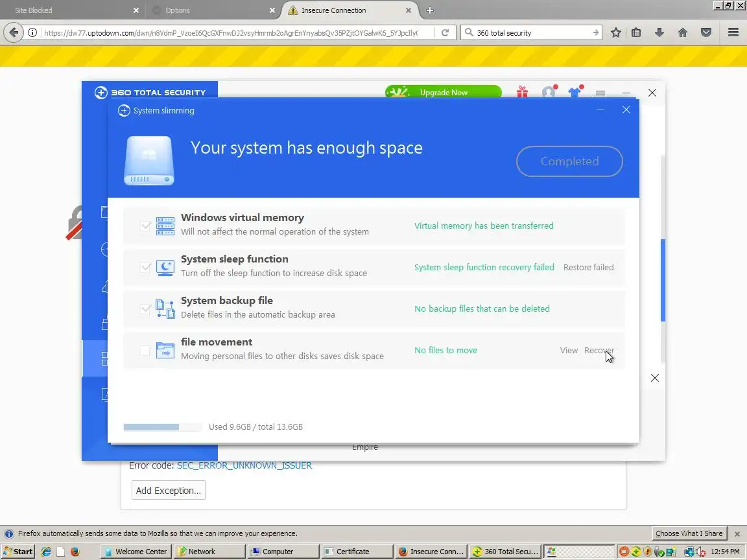This screenshot has width=747, height=560.
Task: Click Choose What I Share button
Action: pos(689,533)
